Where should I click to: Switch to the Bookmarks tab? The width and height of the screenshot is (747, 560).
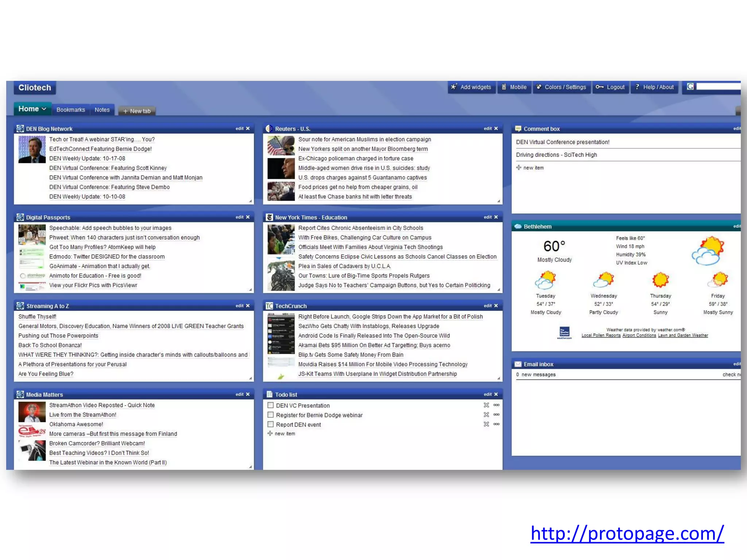[x=71, y=110]
